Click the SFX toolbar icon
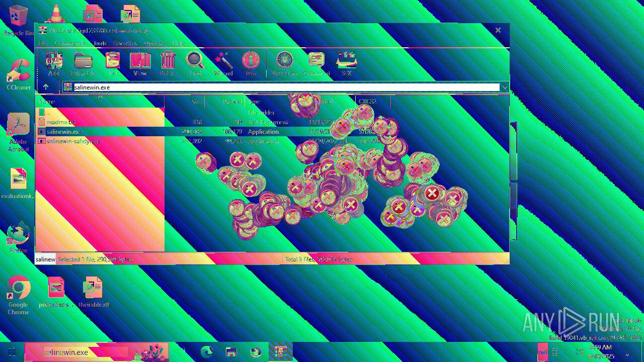644x362 pixels. 346,64
